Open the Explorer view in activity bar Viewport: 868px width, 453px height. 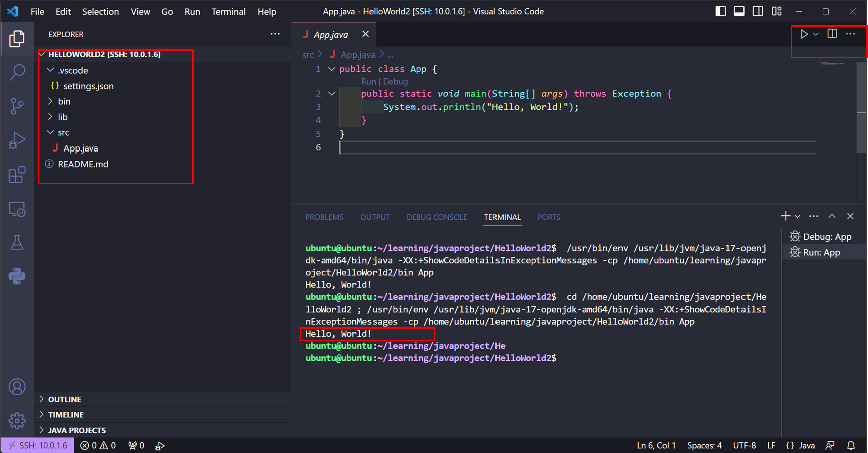click(x=17, y=39)
